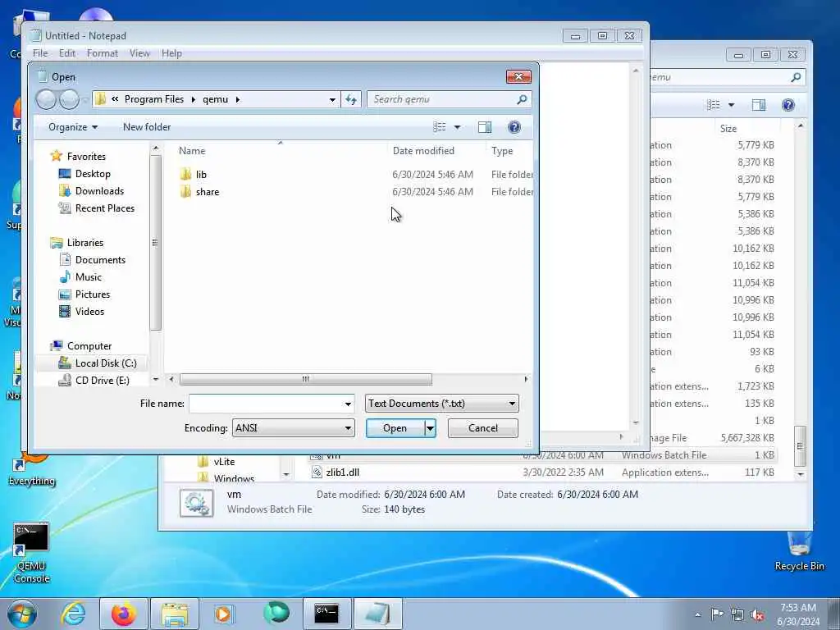840x630 pixels.
Task: Click the muted volume icon in system tray
Action: click(x=757, y=615)
